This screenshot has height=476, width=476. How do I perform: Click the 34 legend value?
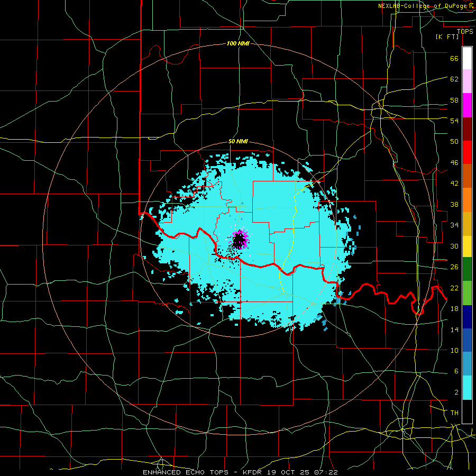pos(454,225)
